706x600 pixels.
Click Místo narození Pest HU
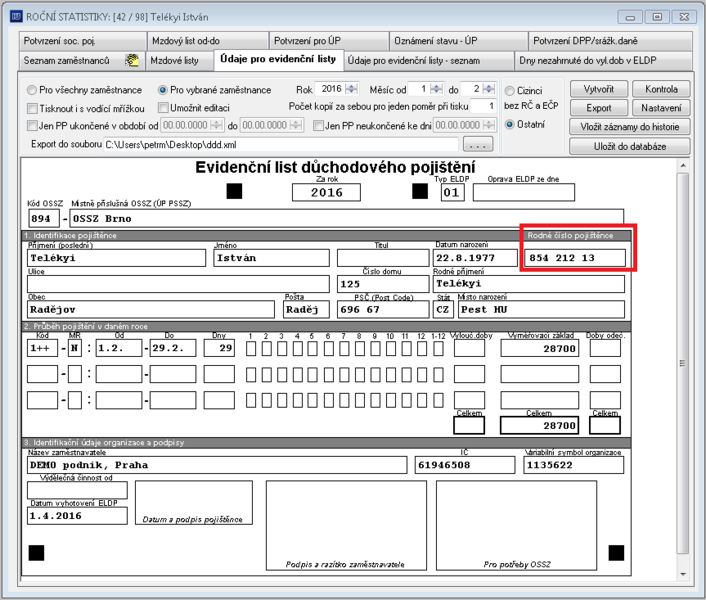tap(542, 310)
